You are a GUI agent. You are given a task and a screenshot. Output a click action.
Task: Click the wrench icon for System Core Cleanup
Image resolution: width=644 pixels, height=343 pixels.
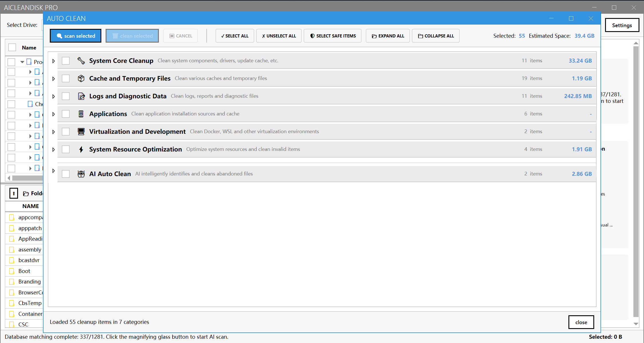click(81, 61)
